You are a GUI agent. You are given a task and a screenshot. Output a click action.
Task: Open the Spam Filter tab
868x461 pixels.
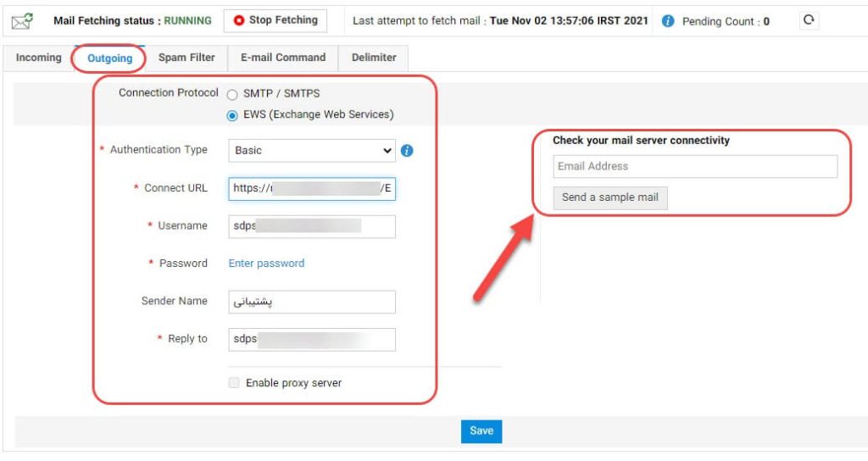tap(186, 58)
